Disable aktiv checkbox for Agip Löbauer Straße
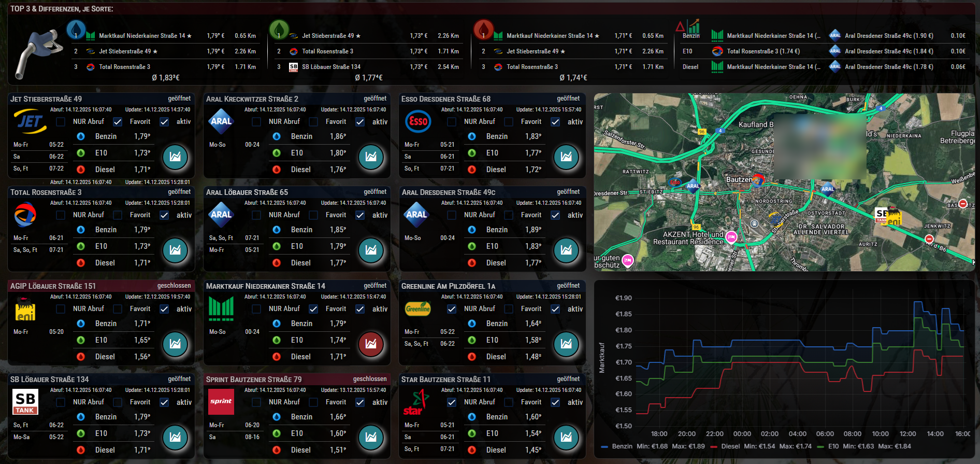 pos(164,309)
